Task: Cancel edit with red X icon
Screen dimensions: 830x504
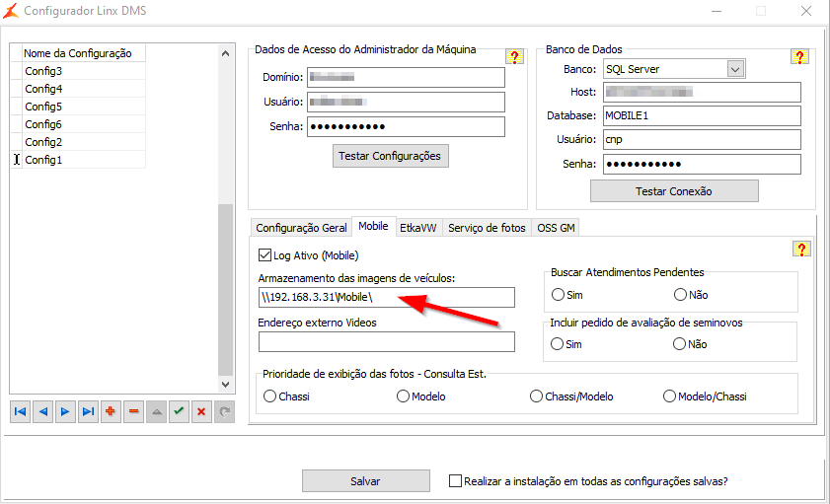Action: [201, 411]
